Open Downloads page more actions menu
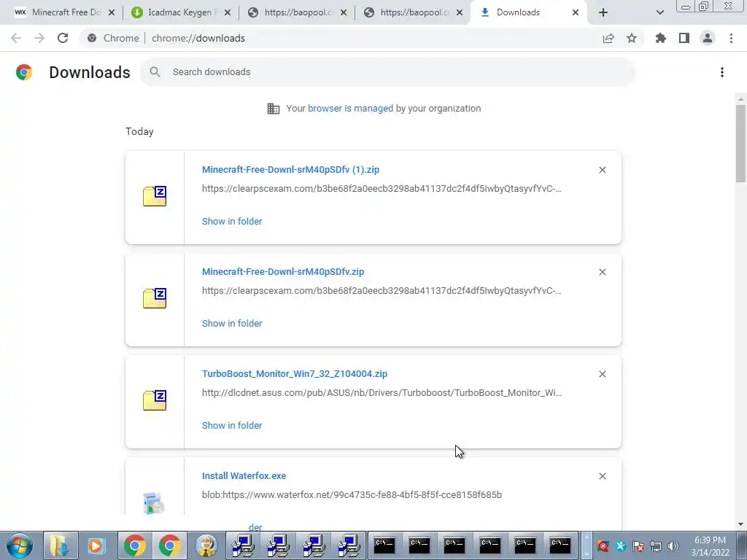 pos(722,72)
